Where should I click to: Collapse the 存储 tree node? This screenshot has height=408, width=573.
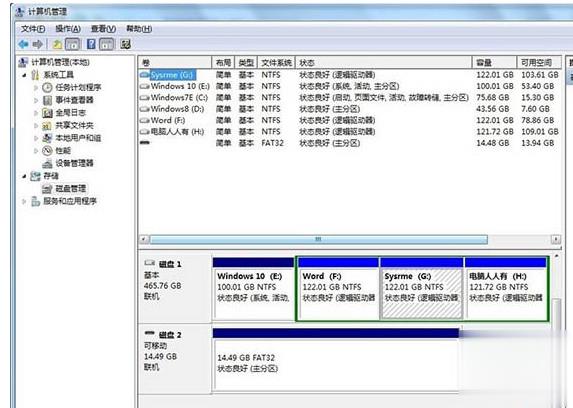click(x=24, y=176)
